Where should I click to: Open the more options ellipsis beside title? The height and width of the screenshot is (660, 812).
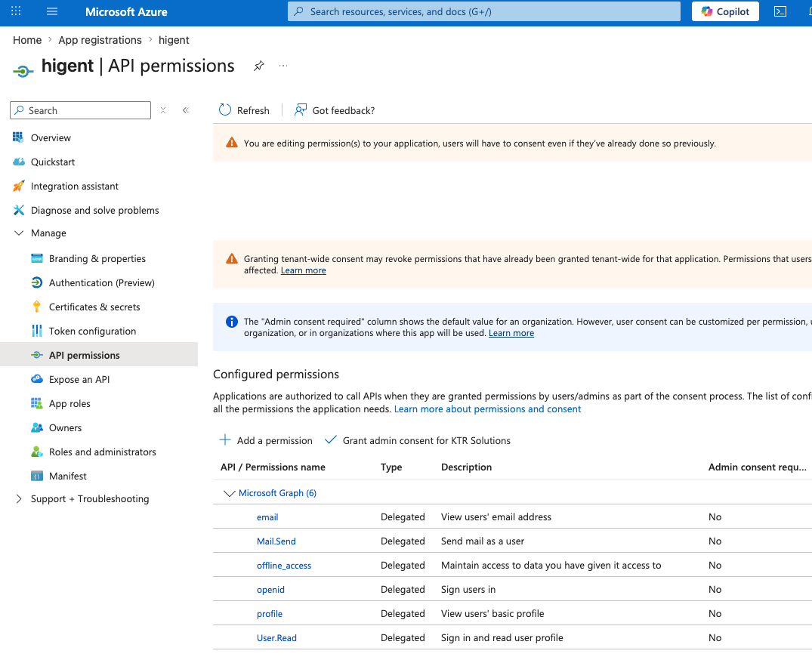tap(283, 66)
